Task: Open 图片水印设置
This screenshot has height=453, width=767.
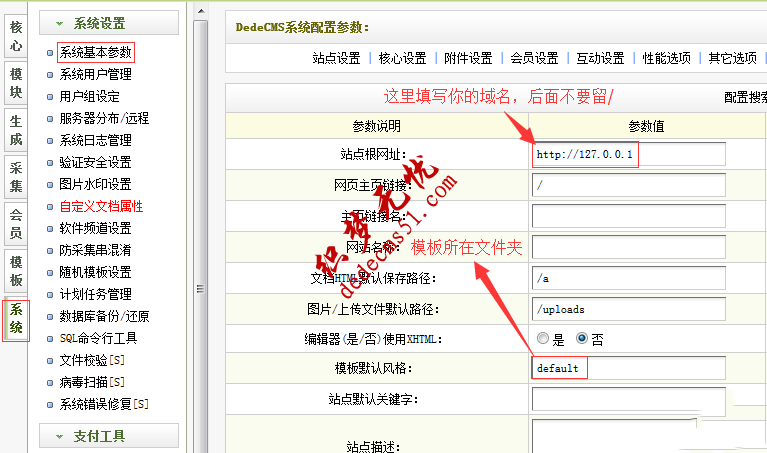Action: click(95, 184)
